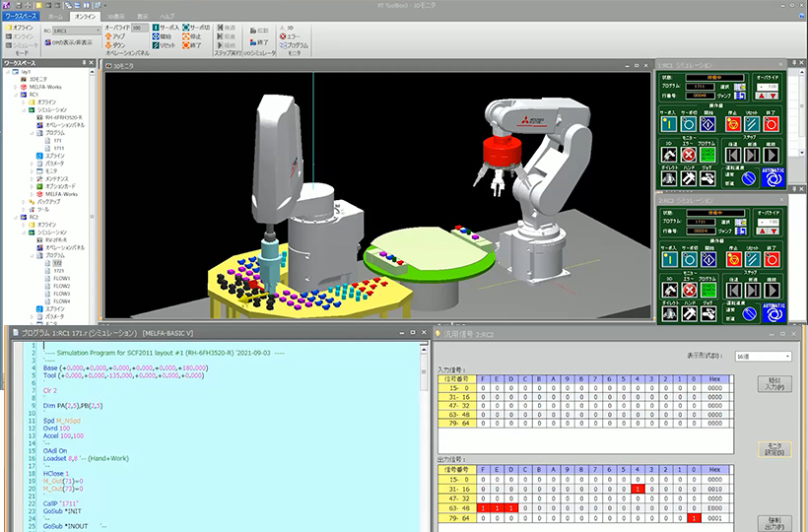Viewport: 808px width, 532px height.
Task: Open the display format dropdown in signal window
Action: (766, 356)
